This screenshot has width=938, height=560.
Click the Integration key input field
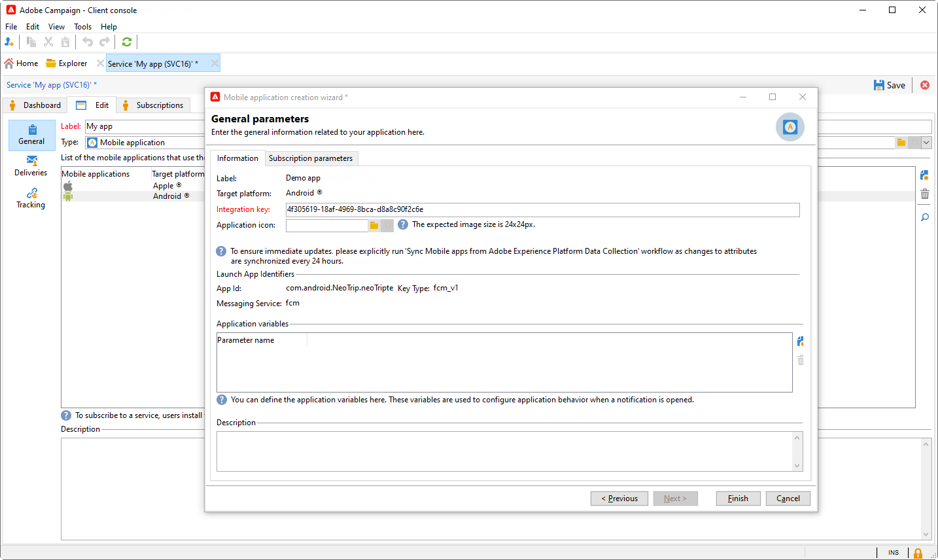tap(543, 209)
